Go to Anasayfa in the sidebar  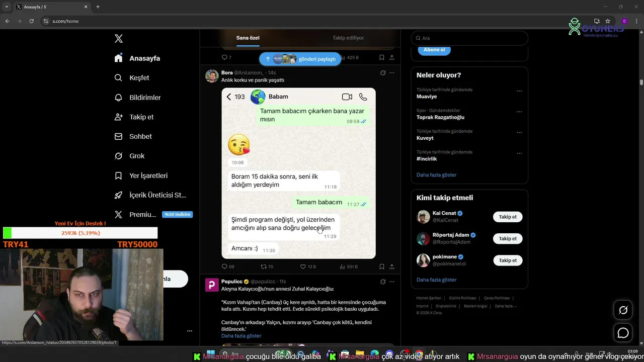[137, 58]
